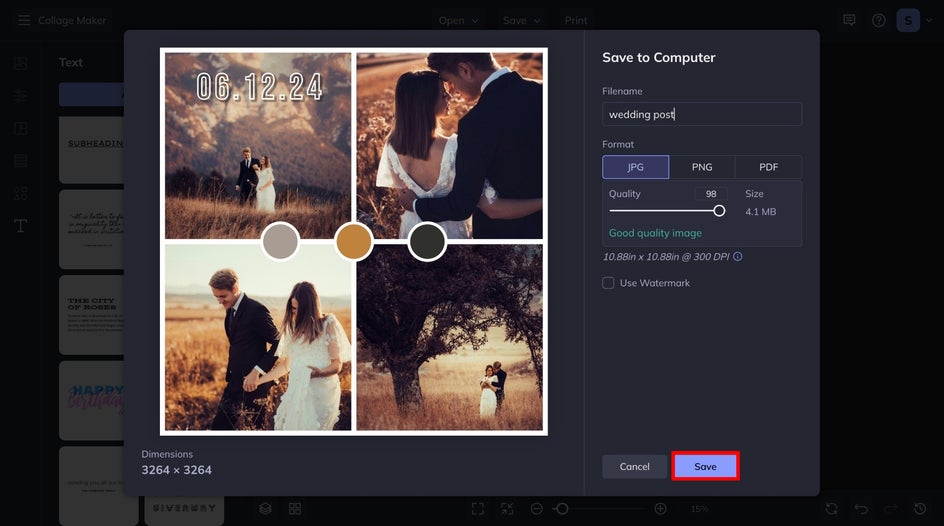Select JPG format option
The image size is (944, 526).
coord(635,167)
